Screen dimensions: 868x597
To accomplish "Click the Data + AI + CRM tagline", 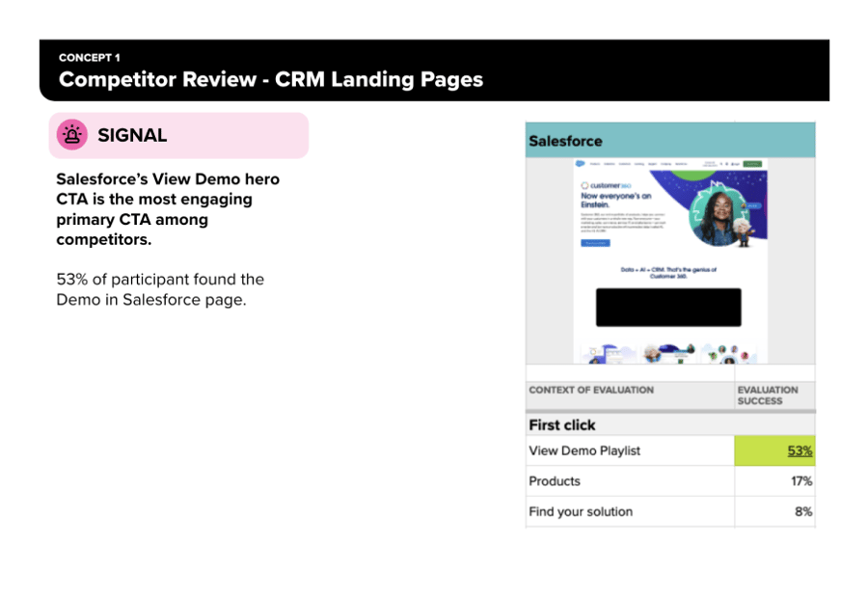I will coord(668,273).
